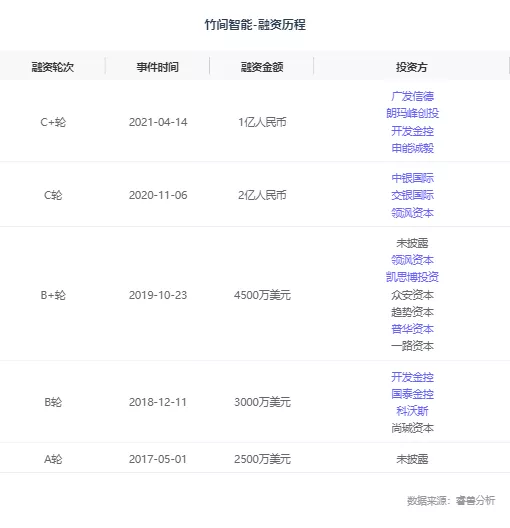This screenshot has width=510, height=528.
Task: Open 领沨资本 in the B+轮 row
Action: pos(412,260)
